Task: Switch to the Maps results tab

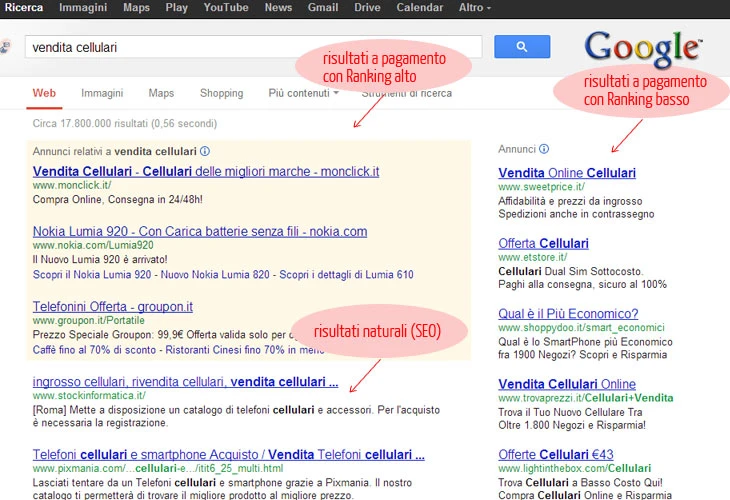Action: tap(161, 93)
